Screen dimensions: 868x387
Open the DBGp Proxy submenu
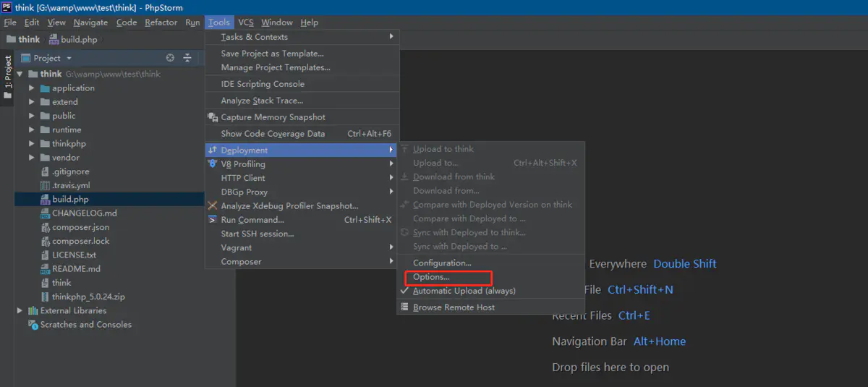tap(302, 192)
